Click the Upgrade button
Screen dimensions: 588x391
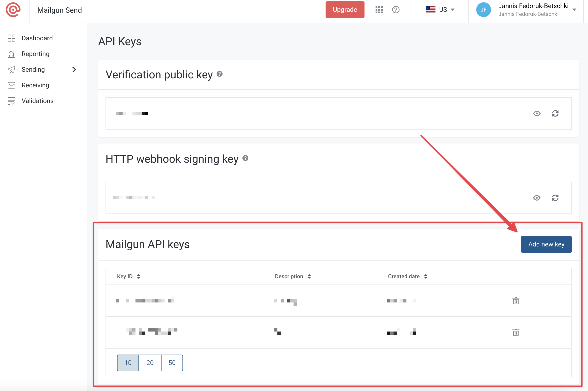coord(345,10)
